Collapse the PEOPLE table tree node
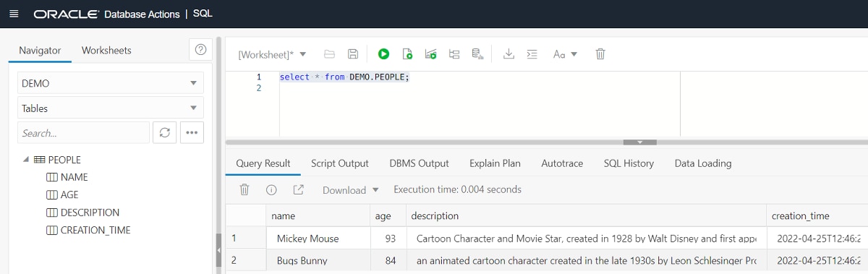This screenshot has width=868, height=274. [26, 160]
